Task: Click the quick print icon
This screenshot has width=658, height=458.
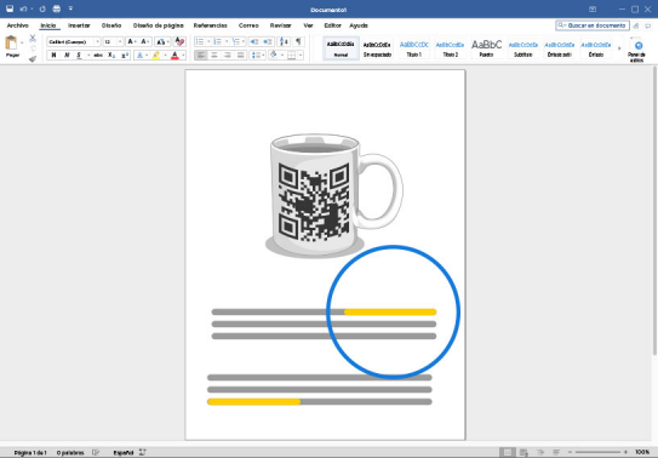Action: click(x=57, y=8)
